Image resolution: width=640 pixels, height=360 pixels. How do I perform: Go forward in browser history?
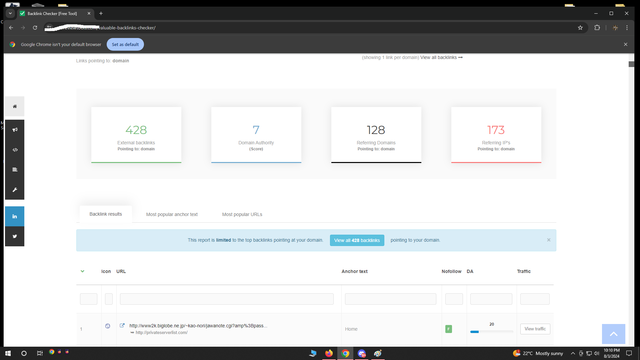click(23, 28)
